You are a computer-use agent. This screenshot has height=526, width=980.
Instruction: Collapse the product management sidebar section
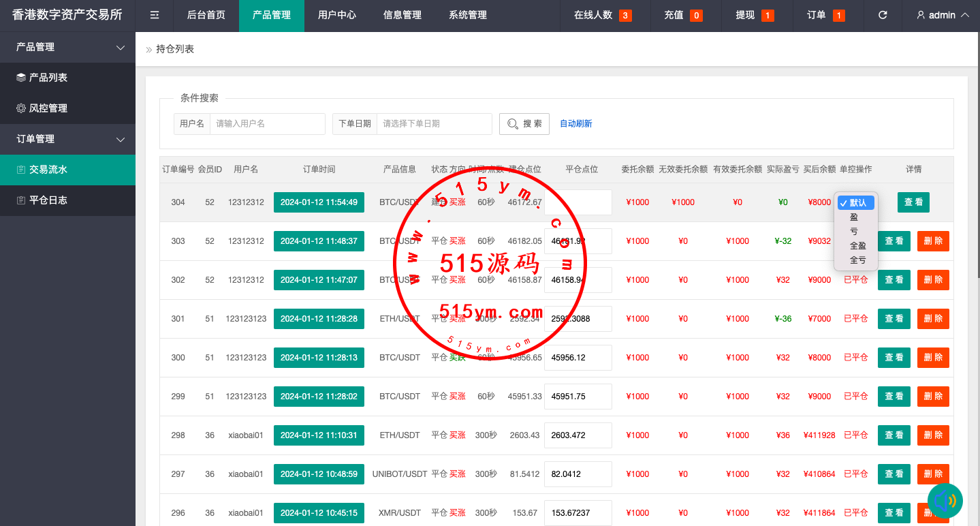coord(121,48)
